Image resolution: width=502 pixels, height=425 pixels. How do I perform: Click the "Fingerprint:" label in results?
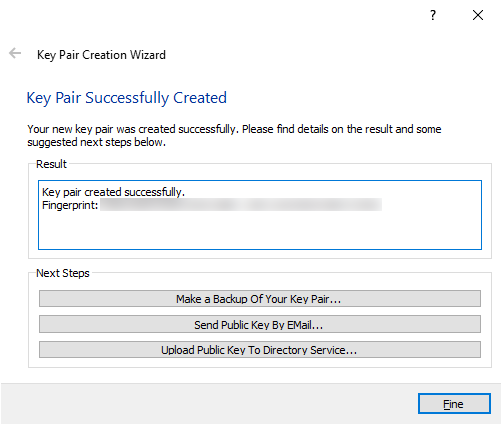pos(70,205)
